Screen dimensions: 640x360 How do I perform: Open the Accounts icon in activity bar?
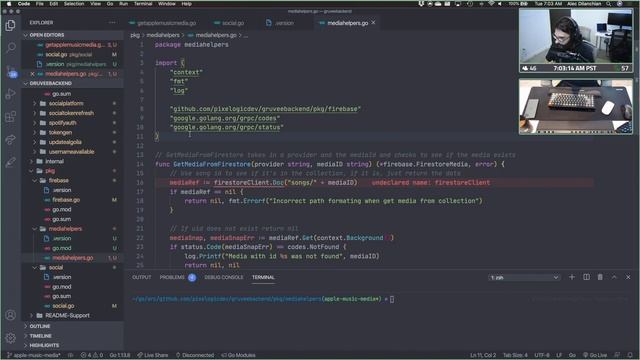coord(11,315)
